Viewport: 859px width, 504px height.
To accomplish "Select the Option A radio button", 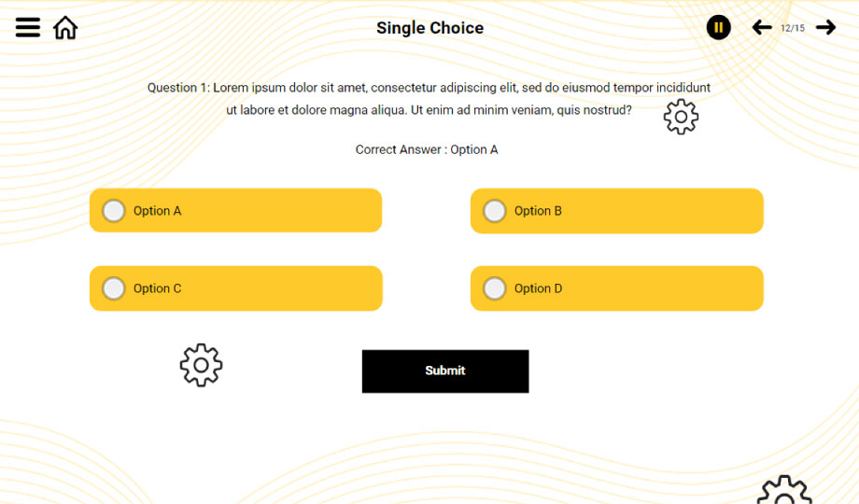I will (x=114, y=211).
